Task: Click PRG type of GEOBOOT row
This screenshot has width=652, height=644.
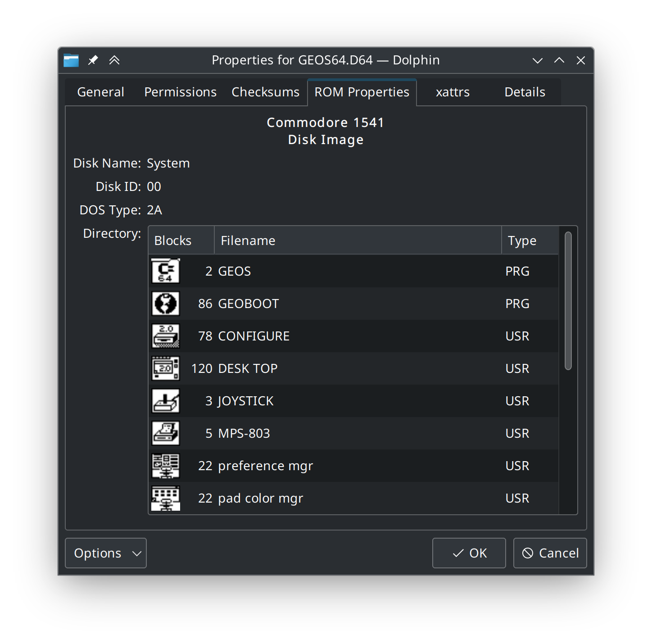Action: (x=517, y=304)
